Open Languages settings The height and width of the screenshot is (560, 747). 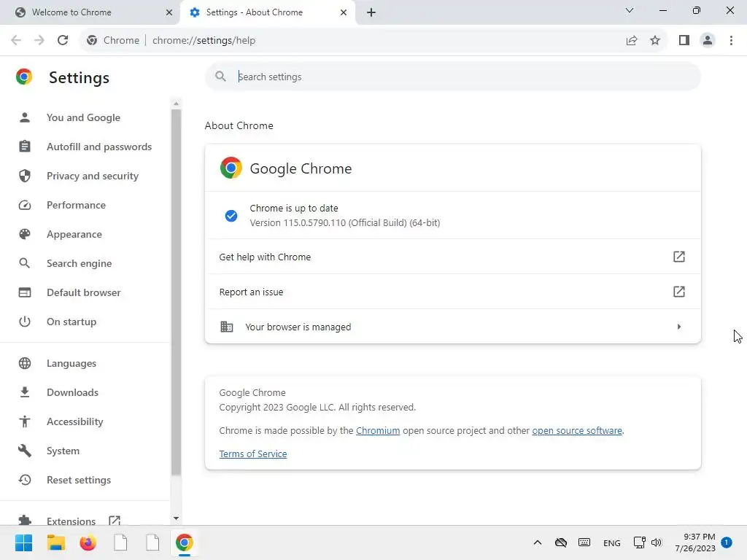pos(71,363)
